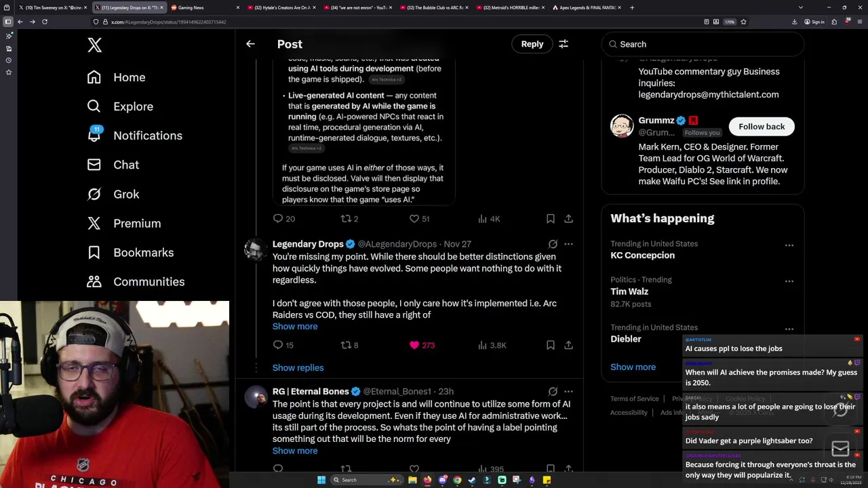Open more options for the KC Concepcion trend
This screenshot has height=488, width=868.
point(789,245)
